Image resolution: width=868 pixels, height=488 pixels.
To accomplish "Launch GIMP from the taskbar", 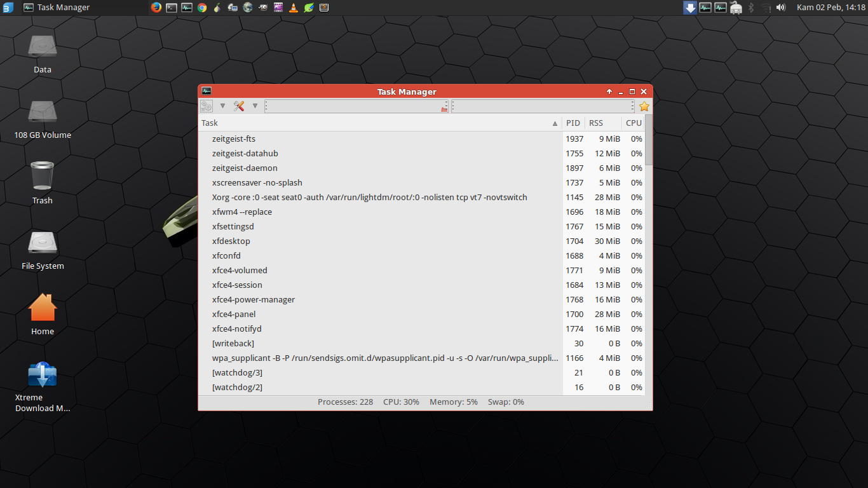I will (262, 7).
